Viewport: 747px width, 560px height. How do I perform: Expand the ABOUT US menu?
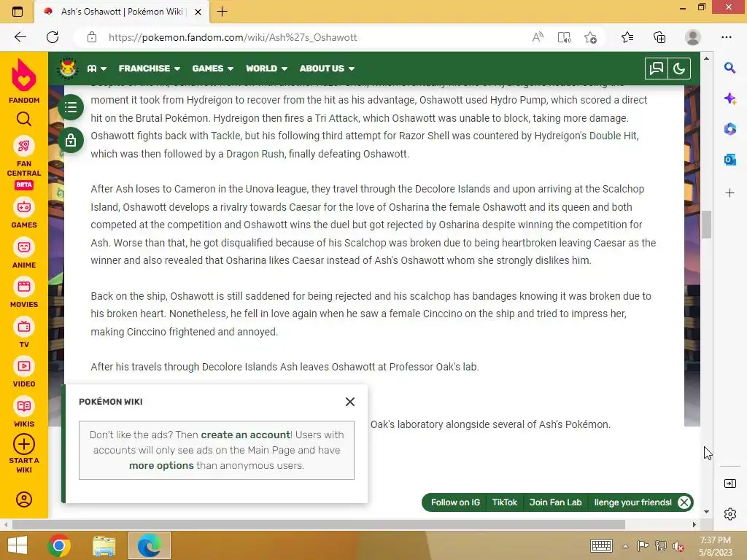(327, 69)
